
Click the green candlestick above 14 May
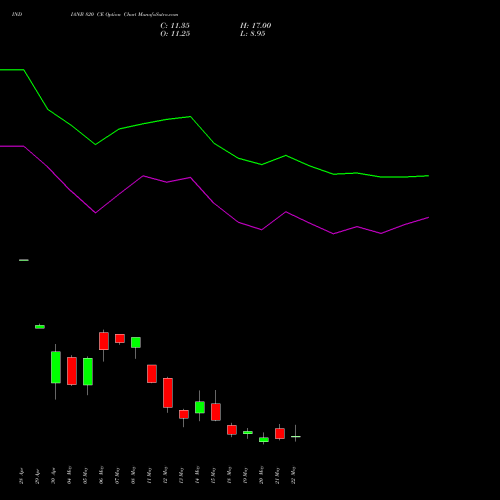200,407
